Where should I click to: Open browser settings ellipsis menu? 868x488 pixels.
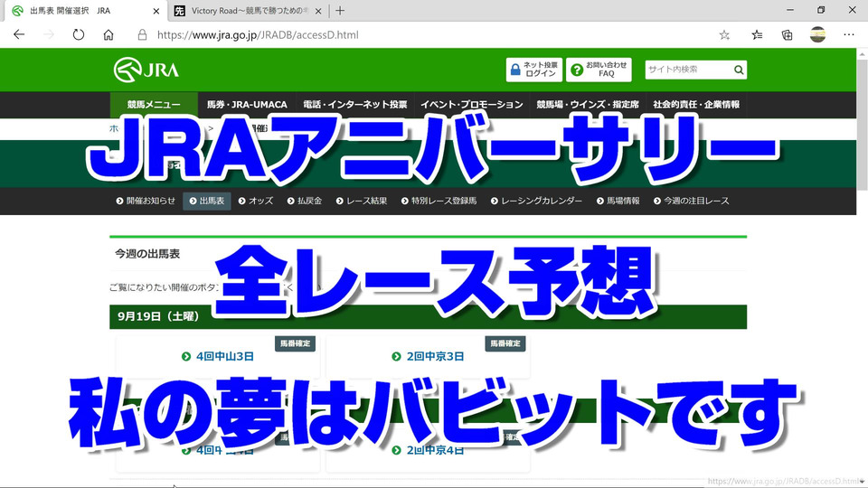[x=849, y=35]
